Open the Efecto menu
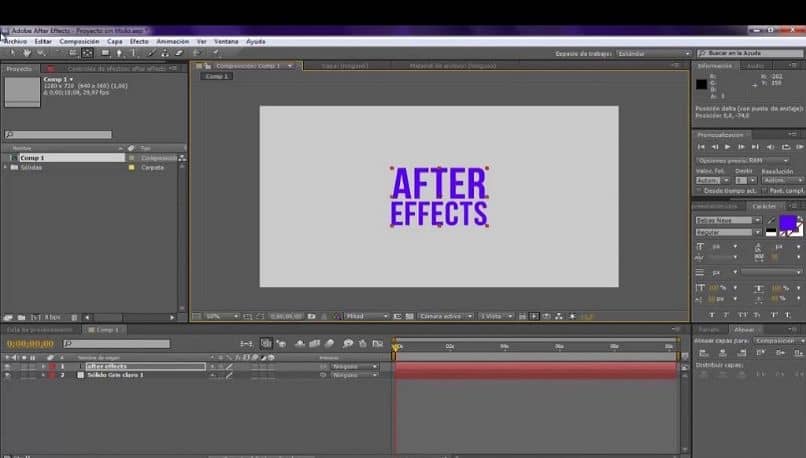The width and height of the screenshot is (806, 458). [x=139, y=42]
